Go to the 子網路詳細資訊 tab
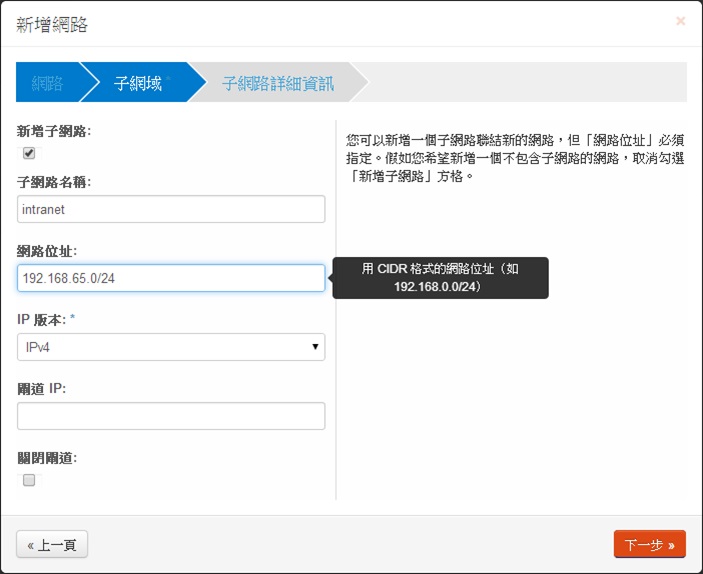 tap(278, 83)
